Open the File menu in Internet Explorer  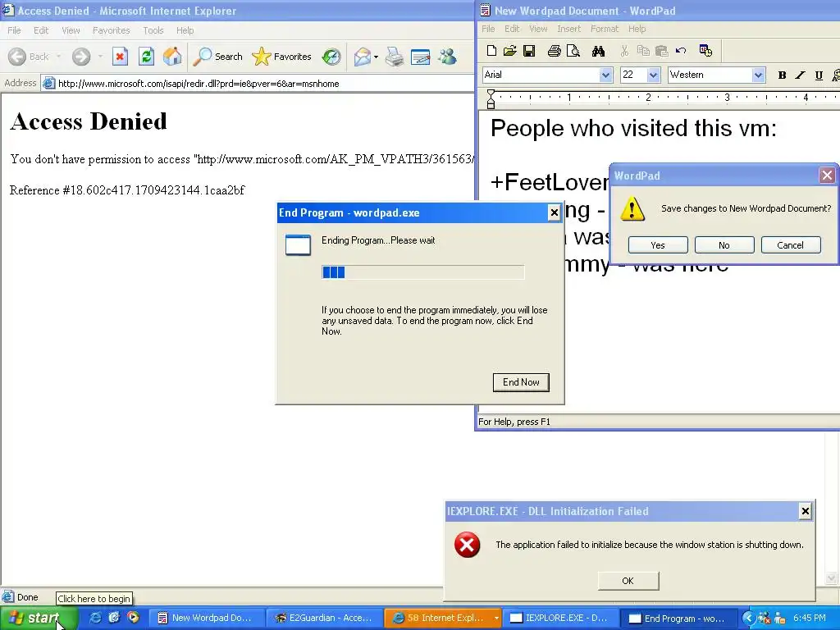pyautogui.click(x=15, y=30)
